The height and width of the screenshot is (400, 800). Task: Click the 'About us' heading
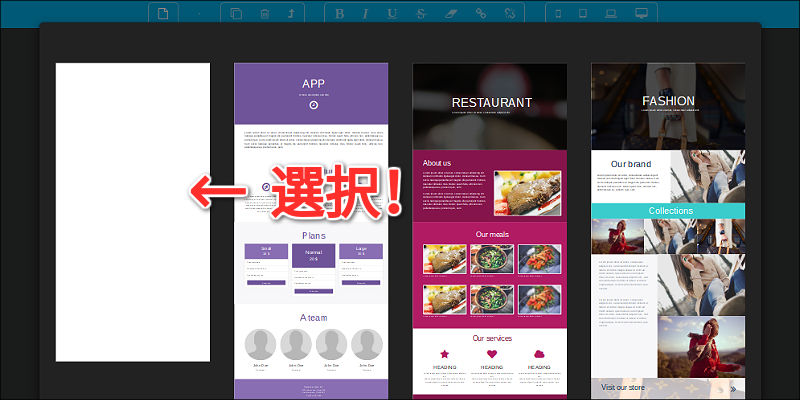(x=437, y=163)
